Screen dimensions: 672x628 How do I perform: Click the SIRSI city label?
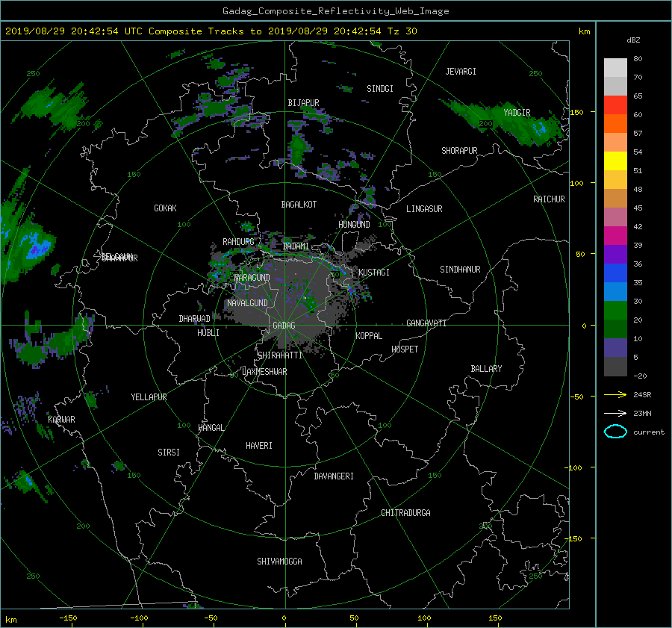tap(169, 453)
